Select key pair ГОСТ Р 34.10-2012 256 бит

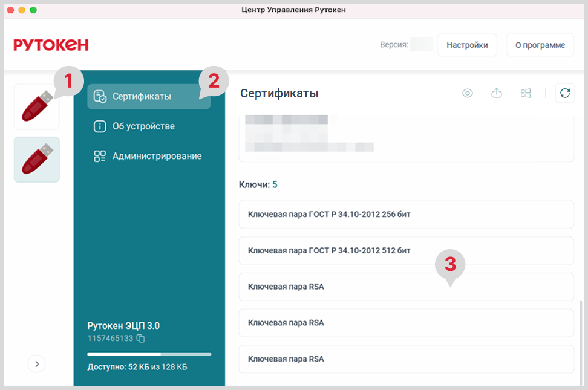tap(406, 214)
